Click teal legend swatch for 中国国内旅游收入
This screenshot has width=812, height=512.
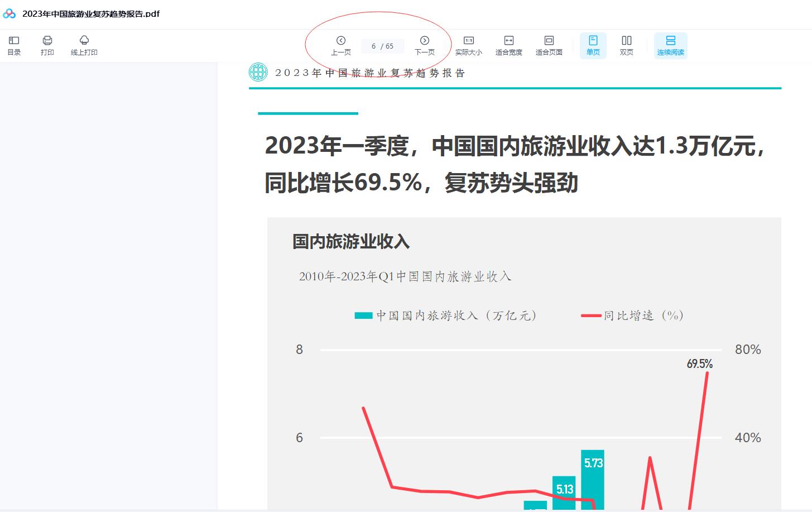click(363, 315)
